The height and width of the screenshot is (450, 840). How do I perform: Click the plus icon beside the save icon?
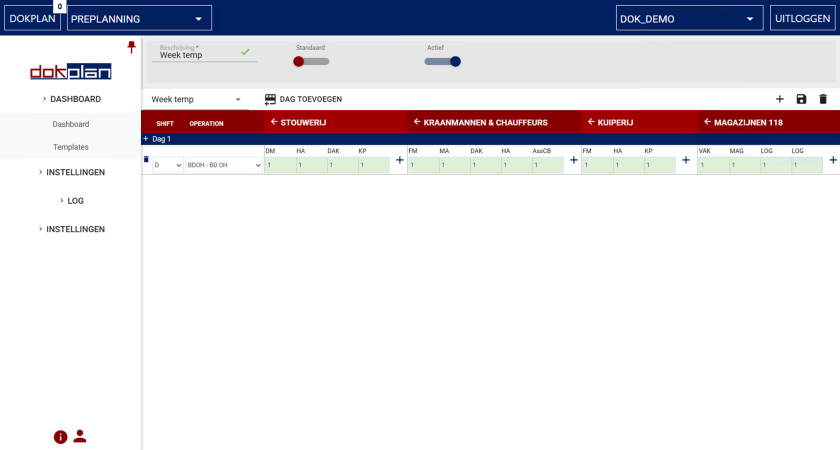(780, 99)
